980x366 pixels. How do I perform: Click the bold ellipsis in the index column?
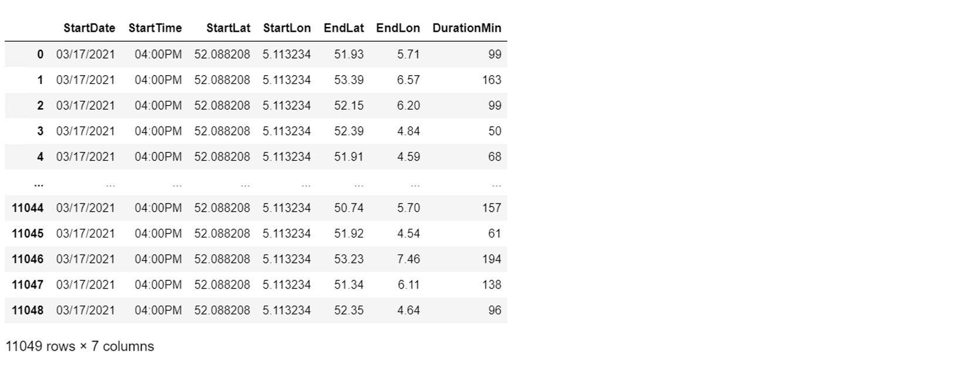39,184
